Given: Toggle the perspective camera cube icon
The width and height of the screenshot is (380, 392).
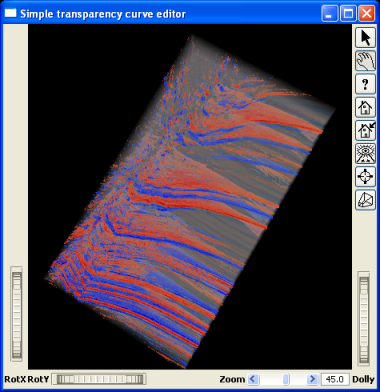Looking at the screenshot, I should coord(366,200).
